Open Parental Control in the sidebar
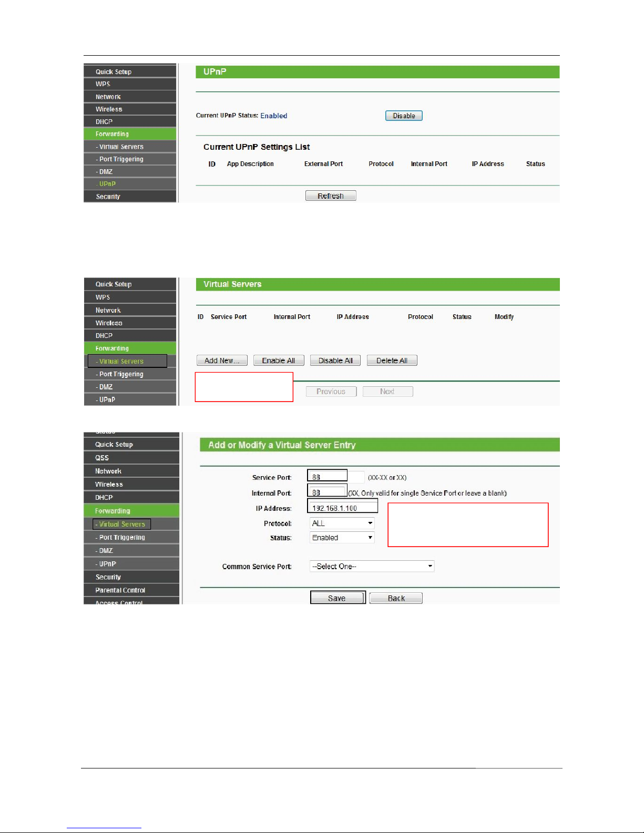644x833 pixels. pos(131,590)
